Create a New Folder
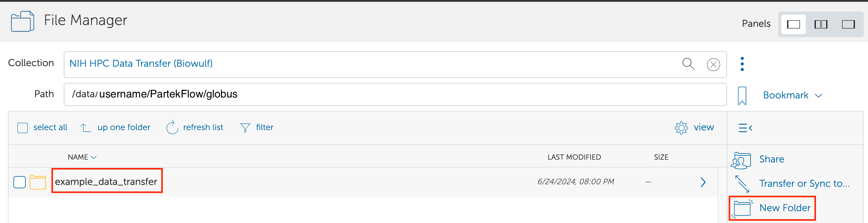The image size is (868, 223). pos(784,208)
